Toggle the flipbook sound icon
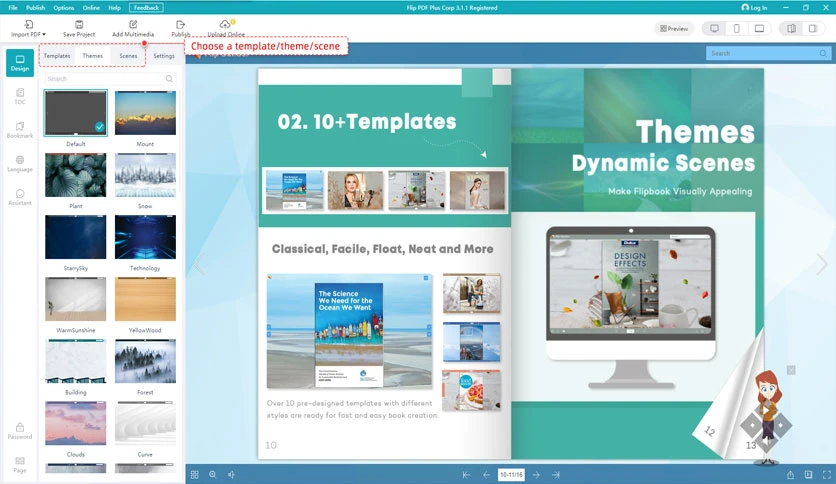Screen dimensions: 836x484 point(231,474)
